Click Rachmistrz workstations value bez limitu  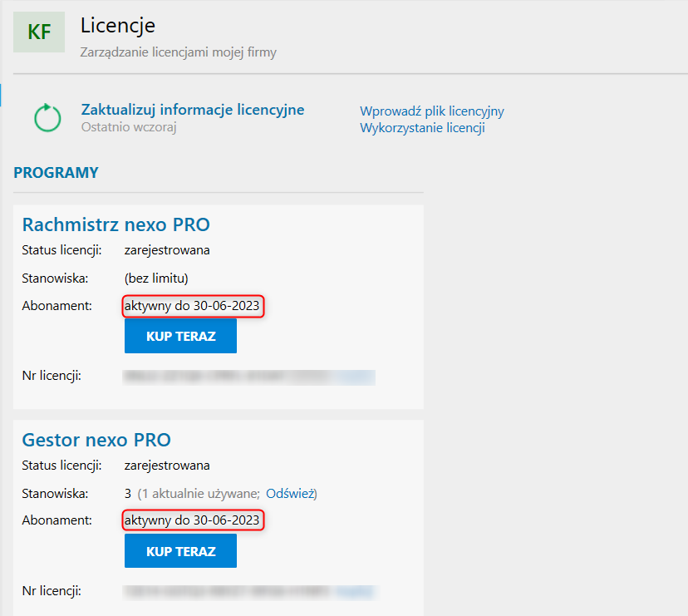point(162,278)
